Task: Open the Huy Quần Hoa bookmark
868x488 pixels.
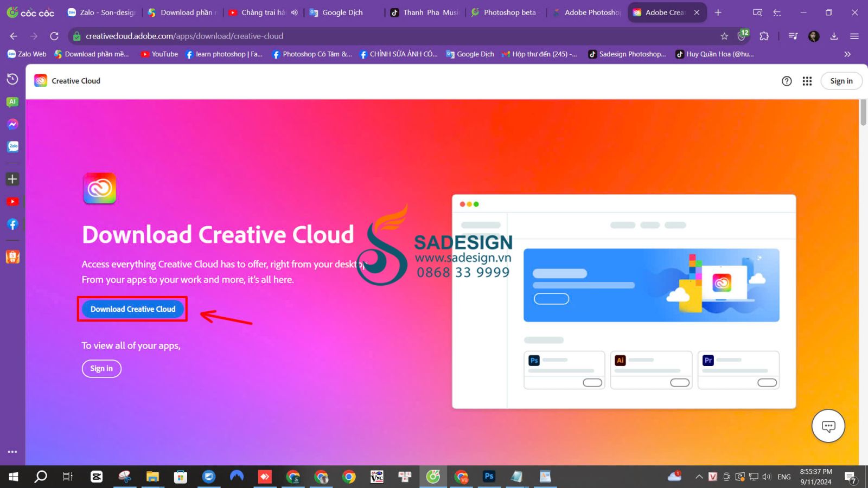Action: coord(714,54)
